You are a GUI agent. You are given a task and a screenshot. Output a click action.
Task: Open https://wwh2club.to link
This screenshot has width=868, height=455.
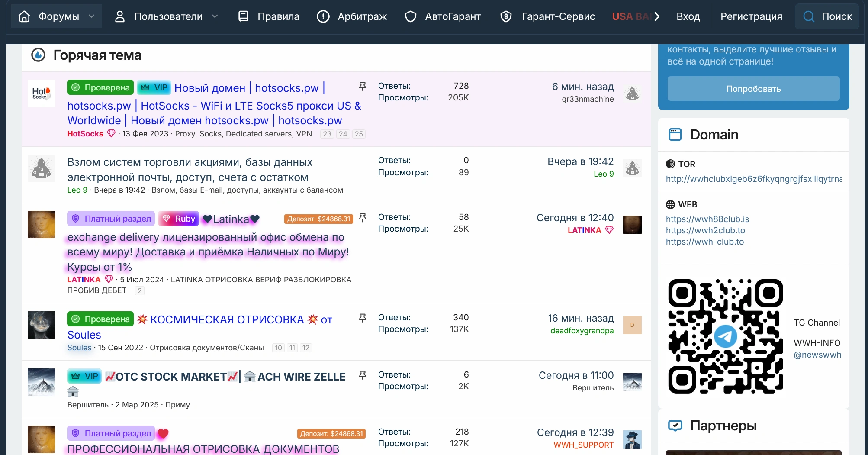[x=705, y=230]
